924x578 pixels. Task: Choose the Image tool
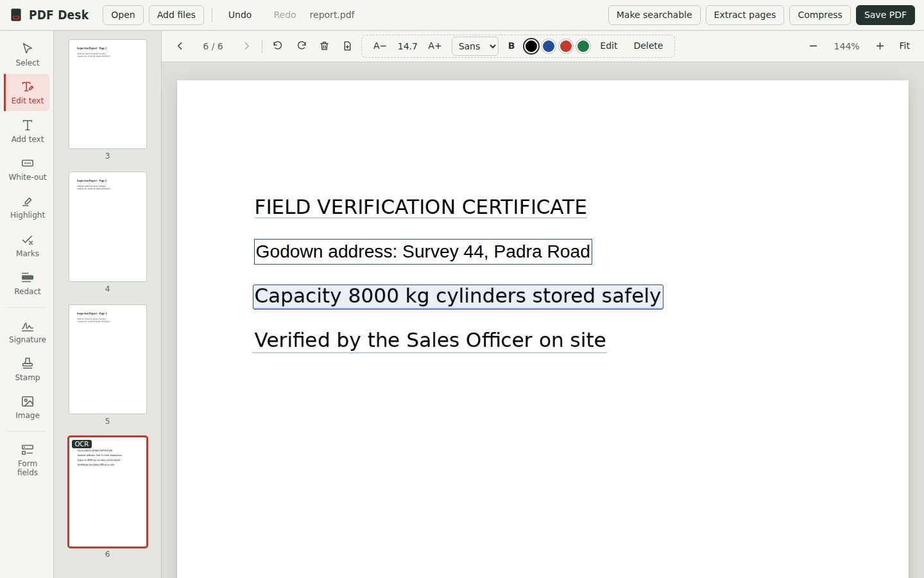click(x=28, y=408)
